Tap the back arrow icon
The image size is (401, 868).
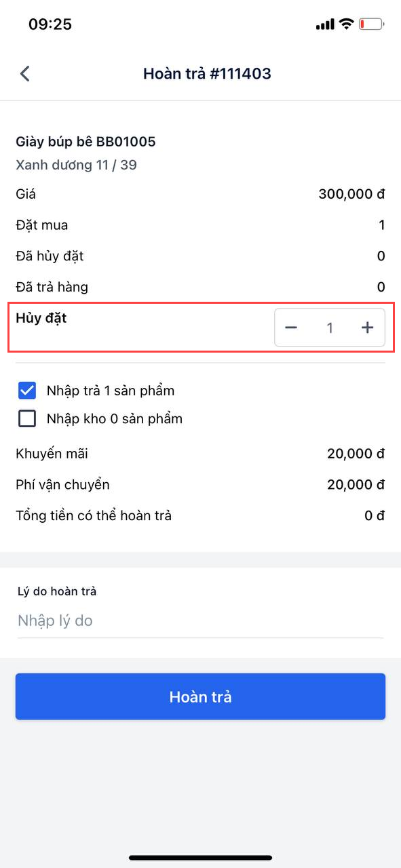click(x=25, y=73)
